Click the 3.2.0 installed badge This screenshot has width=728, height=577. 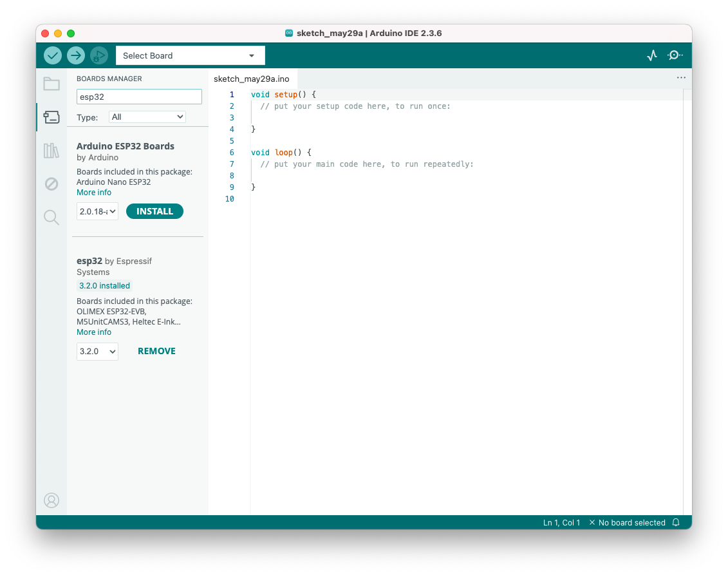coord(104,286)
